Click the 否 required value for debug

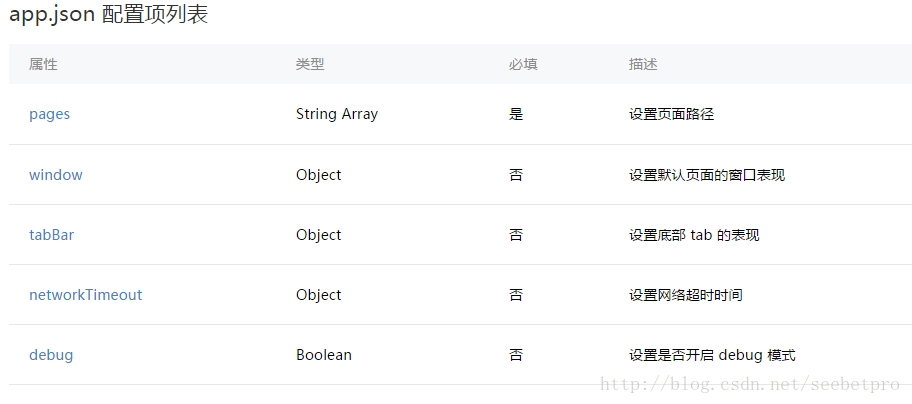coord(516,355)
